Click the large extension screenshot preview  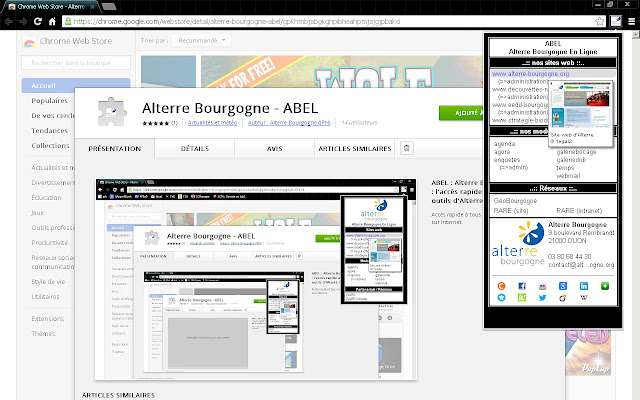click(x=256, y=279)
